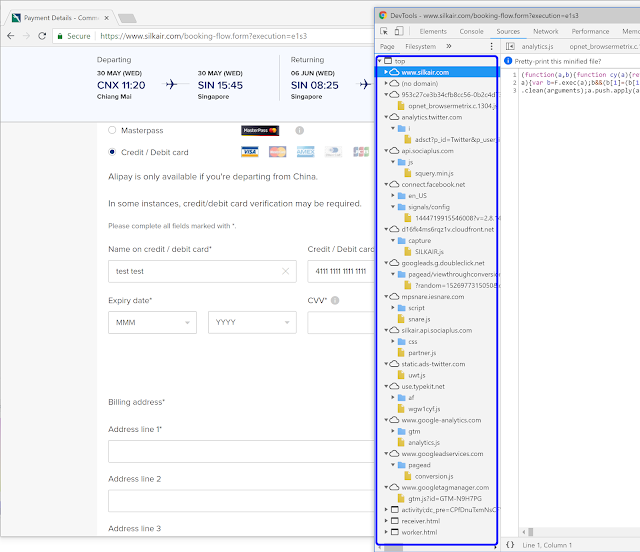Click the AMEX card logo
The height and width of the screenshot is (552, 640).
pos(305,152)
